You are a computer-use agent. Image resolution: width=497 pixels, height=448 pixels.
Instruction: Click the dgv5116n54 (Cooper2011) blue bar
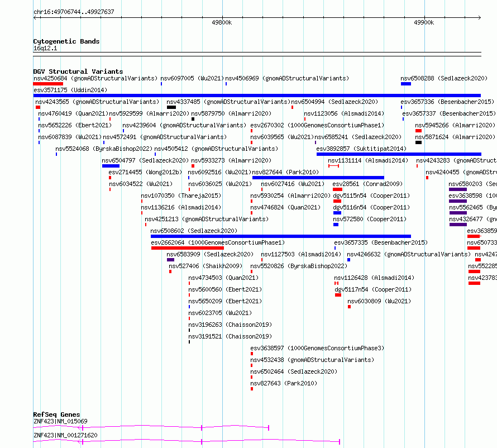[x=337, y=213]
